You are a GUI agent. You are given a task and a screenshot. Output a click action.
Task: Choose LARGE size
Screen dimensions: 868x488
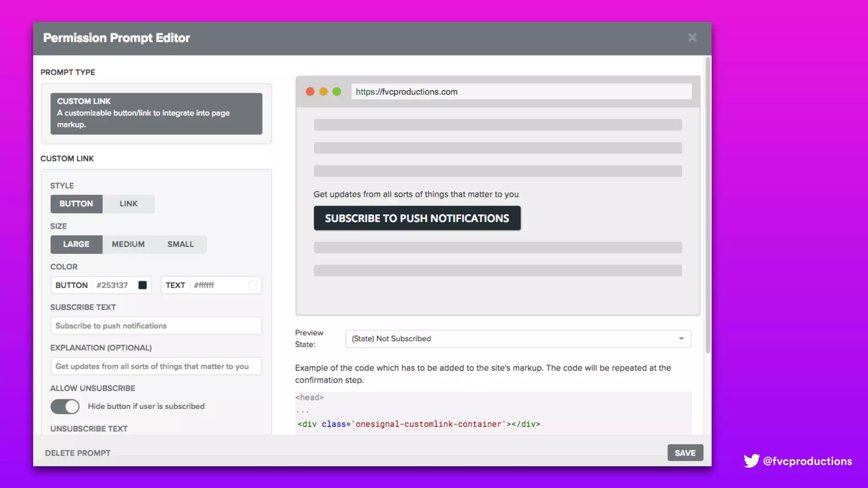pyautogui.click(x=76, y=244)
